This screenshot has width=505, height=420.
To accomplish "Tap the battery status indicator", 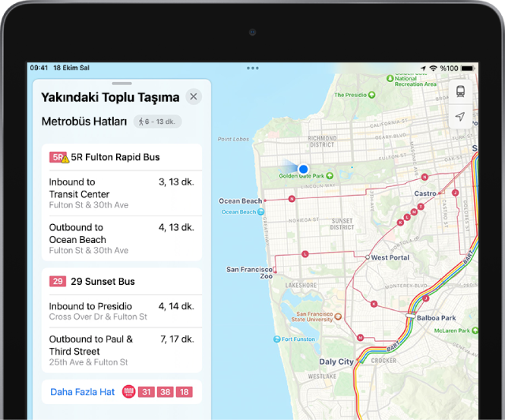I will coord(468,68).
